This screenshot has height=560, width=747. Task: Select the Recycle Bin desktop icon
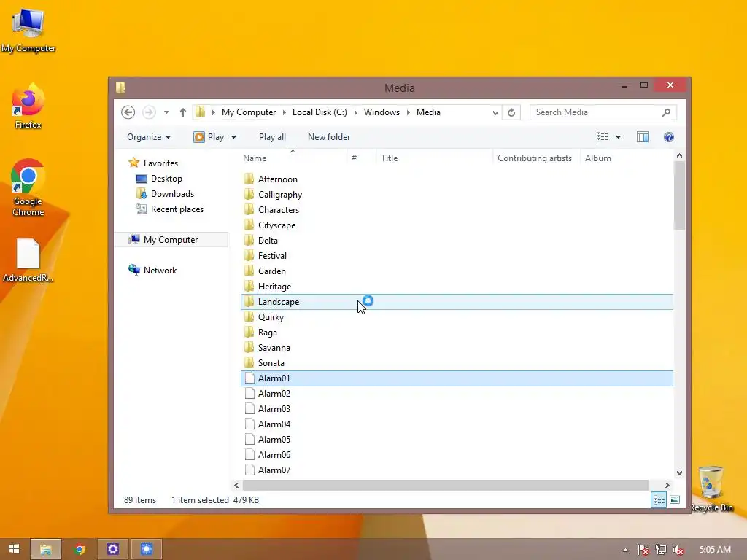pyautogui.click(x=711, y=489)
